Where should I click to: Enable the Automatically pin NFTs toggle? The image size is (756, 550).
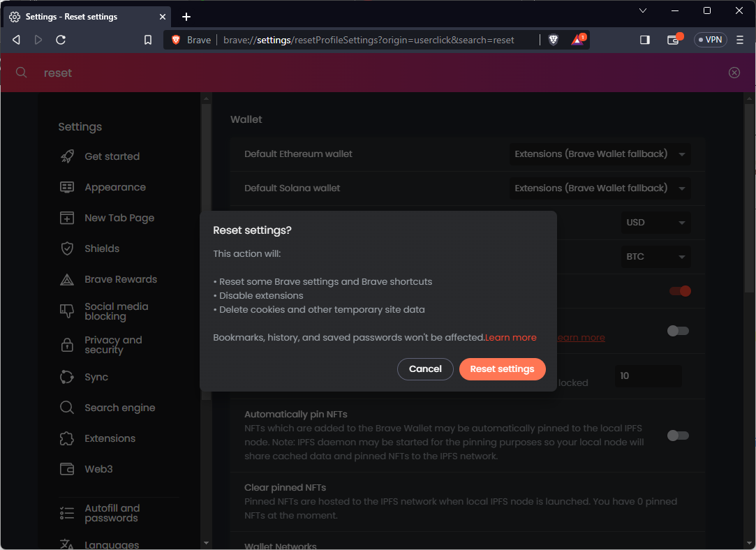click(x=677, y=436)
